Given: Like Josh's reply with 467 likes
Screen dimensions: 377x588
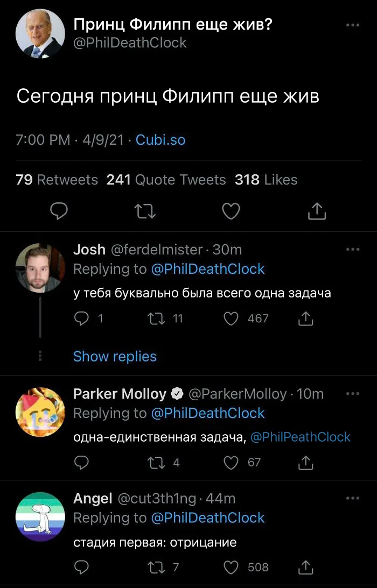Looking at the screenshot, I should (231, 319).
